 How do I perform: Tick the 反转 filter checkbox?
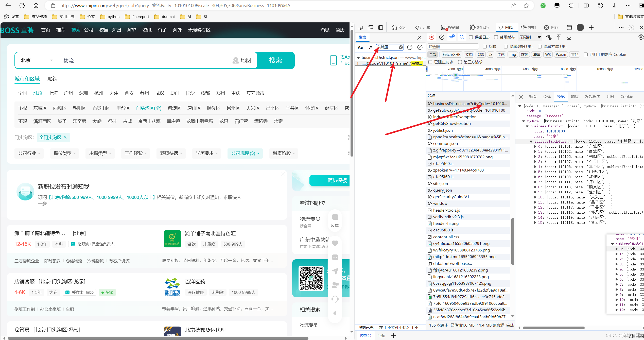click(x=485, y=47)
